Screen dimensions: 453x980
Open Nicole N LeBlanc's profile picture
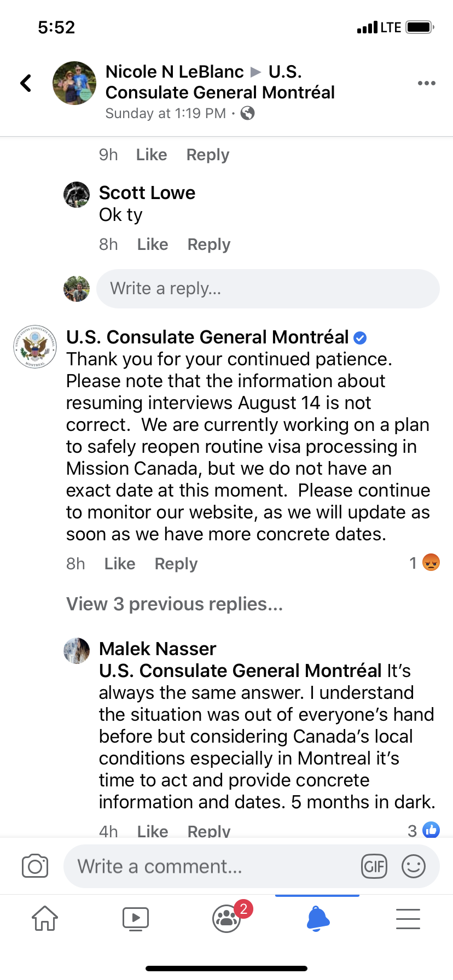point(74,83)
